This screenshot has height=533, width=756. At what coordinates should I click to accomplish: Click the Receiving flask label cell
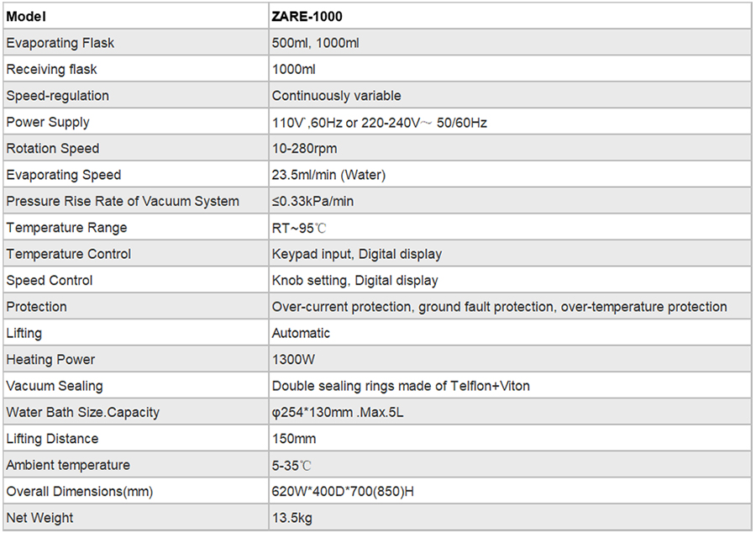[135, 70]
